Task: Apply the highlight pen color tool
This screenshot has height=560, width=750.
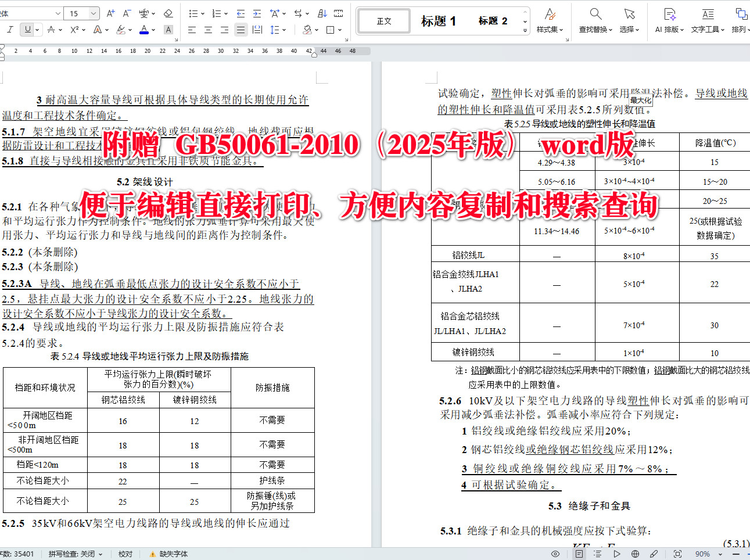Action: pyautogui.click(x=120, y=30)
